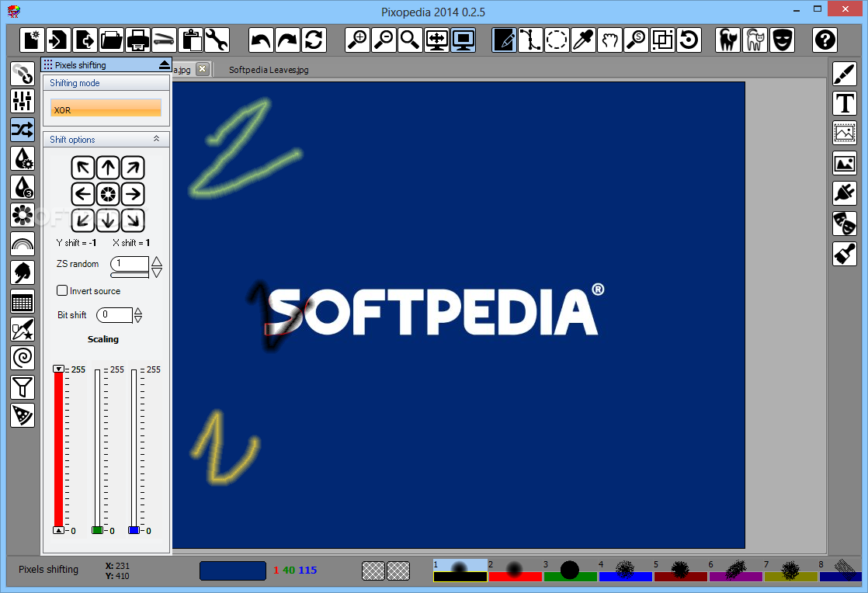Click the paste clipboard icon

click(190, 40)
